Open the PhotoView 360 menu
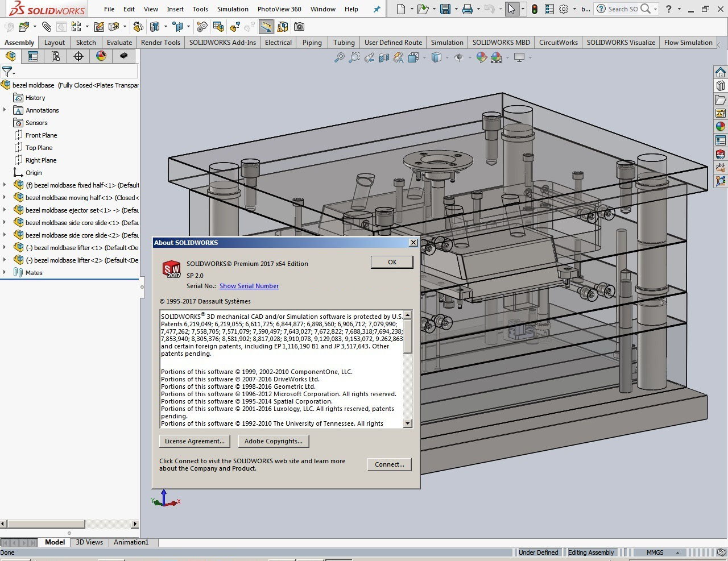This screenshot has width=728, height=561. coord(279,9)
